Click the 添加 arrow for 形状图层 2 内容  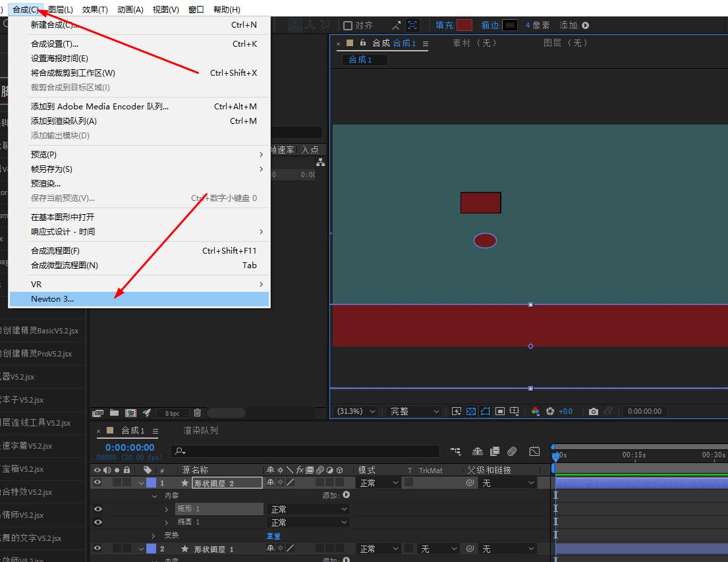[347, 495]
